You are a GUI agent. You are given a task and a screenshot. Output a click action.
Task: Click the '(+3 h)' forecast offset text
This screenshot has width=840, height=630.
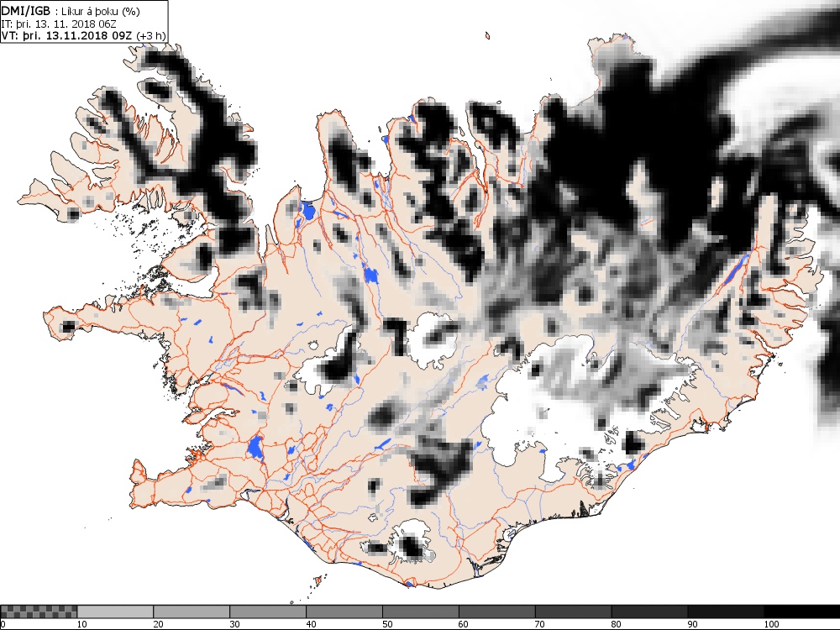(151, 36)
